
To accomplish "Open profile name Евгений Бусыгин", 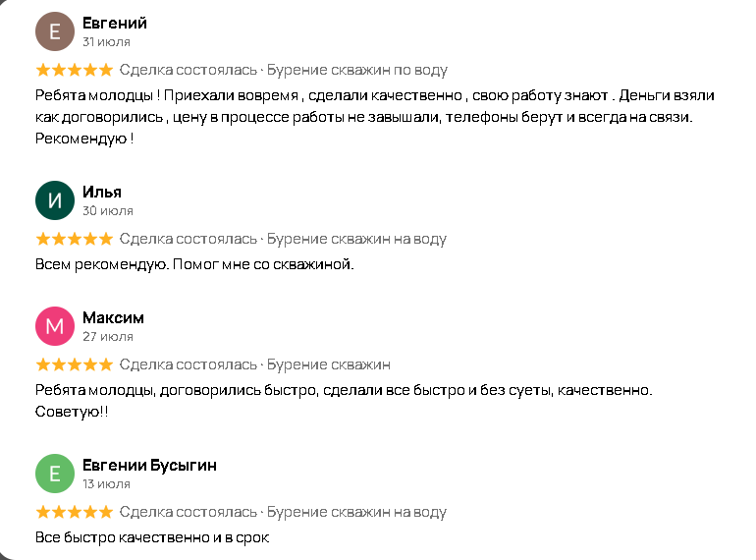I will coord(149,465).
